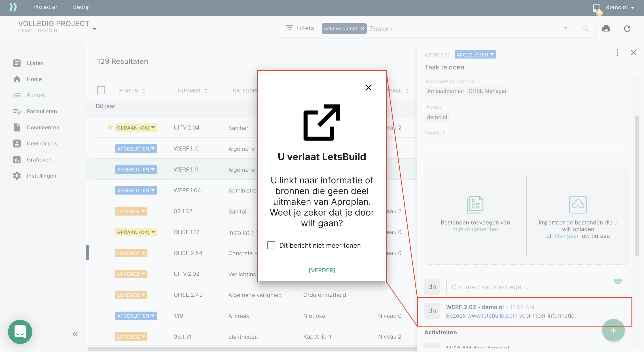Open Formulieren in the sidebar
Image resolution: width=644 pixels, height=352 pixels.
pos(35,111)
